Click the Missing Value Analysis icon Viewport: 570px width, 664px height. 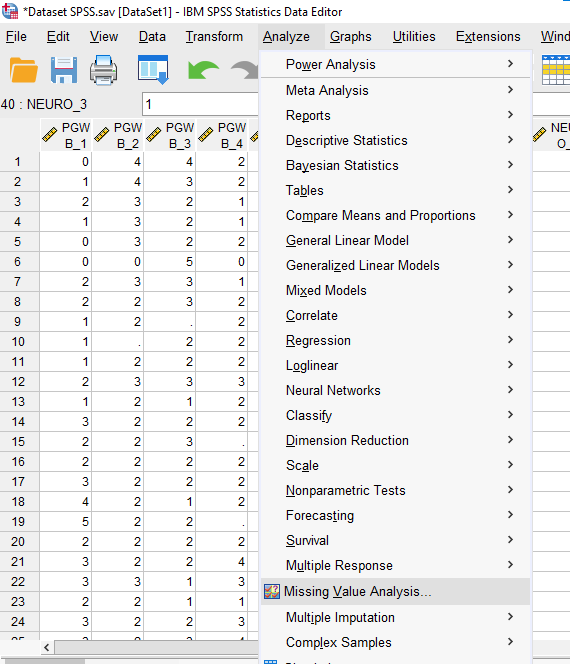(x=271, y=591)
